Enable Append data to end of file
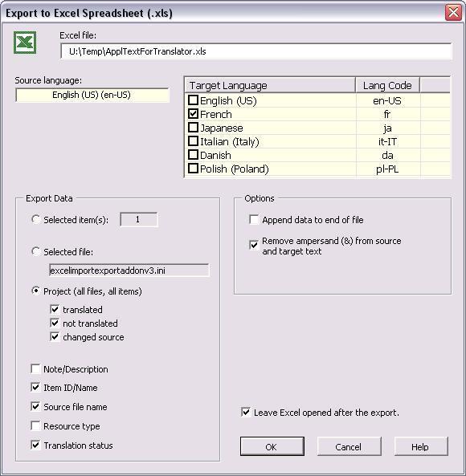Screen dimensions: 466x476 coord(254,219)
